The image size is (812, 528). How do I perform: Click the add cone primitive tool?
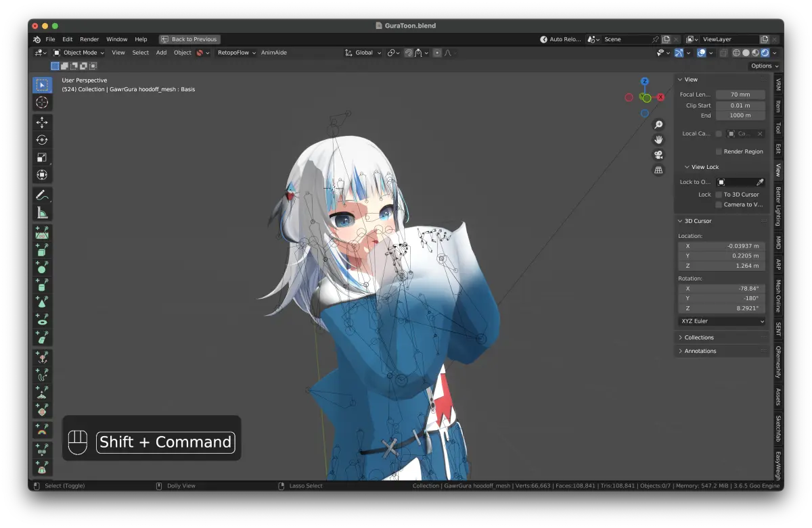(42, 302)
